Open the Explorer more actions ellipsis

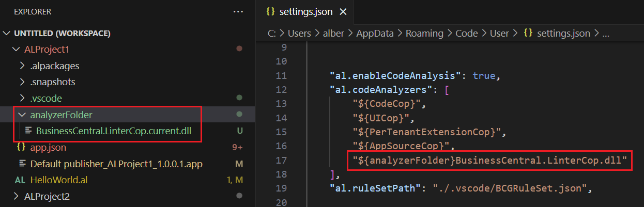point(238,11)
